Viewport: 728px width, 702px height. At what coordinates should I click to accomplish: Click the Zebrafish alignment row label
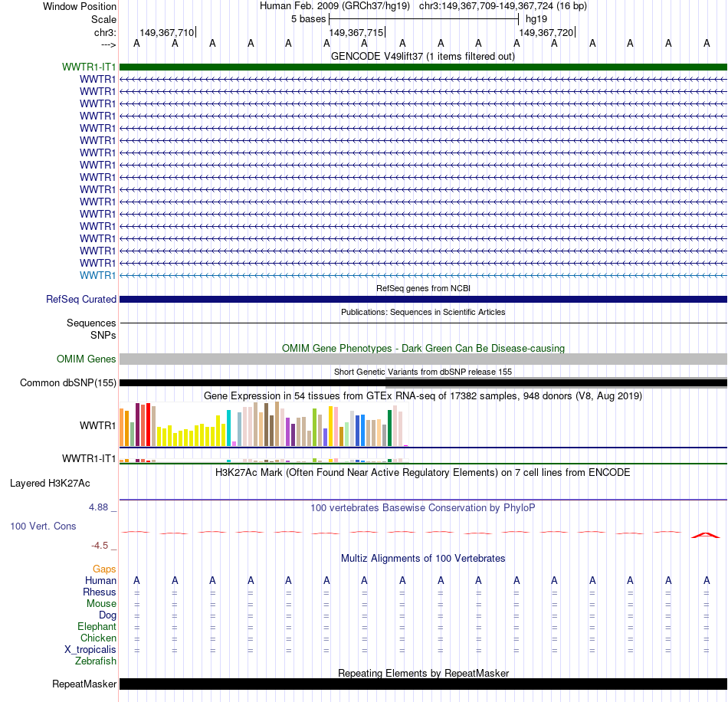(x=96, y=661)
